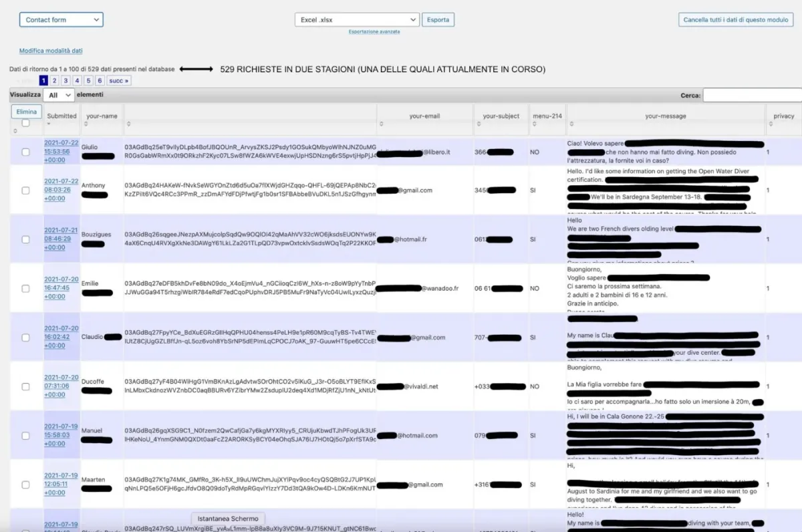Screen dimensions: 802x532
Task: Click the Elimina button
Action: [27, 112]
